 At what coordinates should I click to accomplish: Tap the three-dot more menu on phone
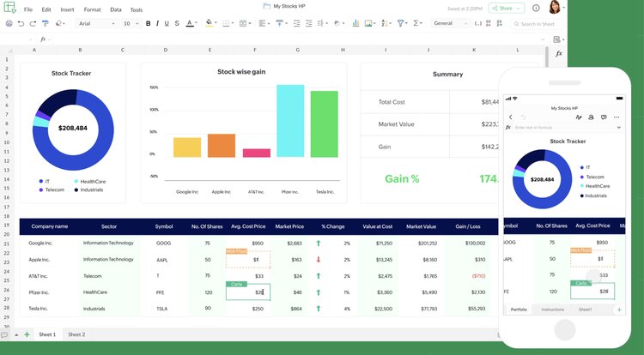click(x=617, y=117)
